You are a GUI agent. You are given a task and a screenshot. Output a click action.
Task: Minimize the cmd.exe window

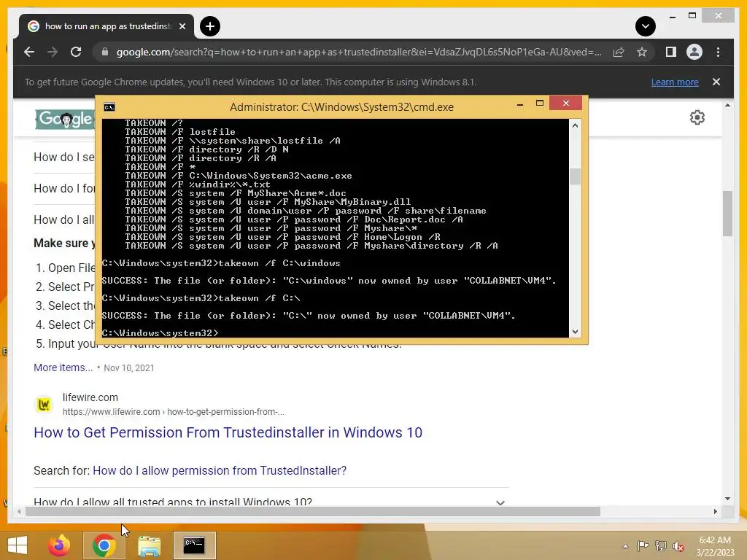click(520, 104)
